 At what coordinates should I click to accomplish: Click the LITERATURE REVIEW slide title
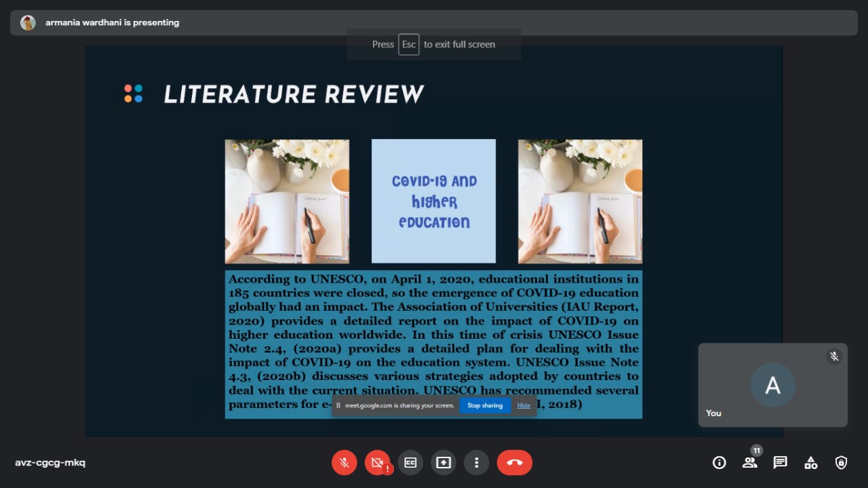[x=294, y=94]
